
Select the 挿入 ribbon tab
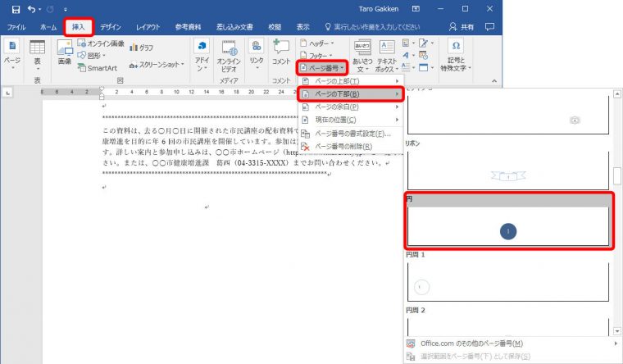coord(78,27)
